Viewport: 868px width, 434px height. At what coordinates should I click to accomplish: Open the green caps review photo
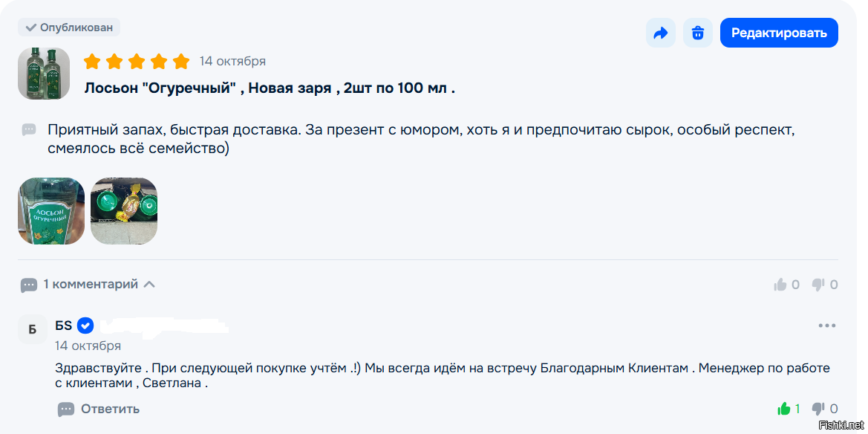click(124, 211)
